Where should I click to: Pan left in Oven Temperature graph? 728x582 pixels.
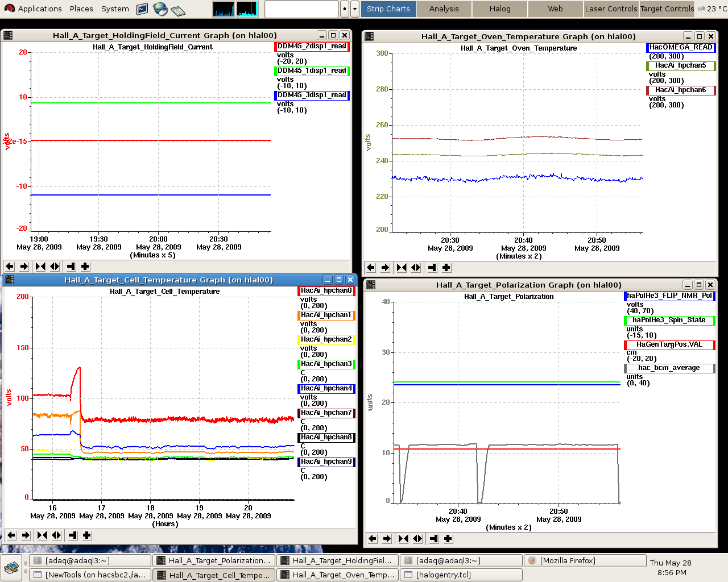click(371, 268)
